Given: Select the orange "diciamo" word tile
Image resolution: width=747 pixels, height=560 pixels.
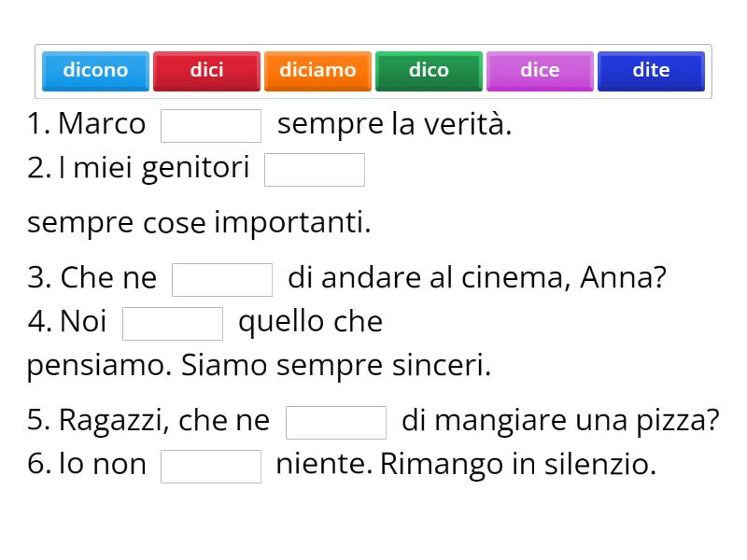Looking at the screenshot, I should tap(317, 70).
